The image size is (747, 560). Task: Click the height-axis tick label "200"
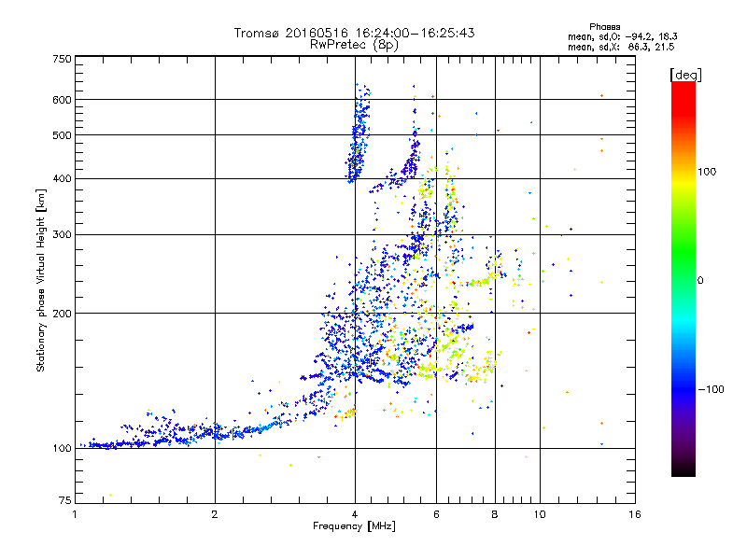62,314
